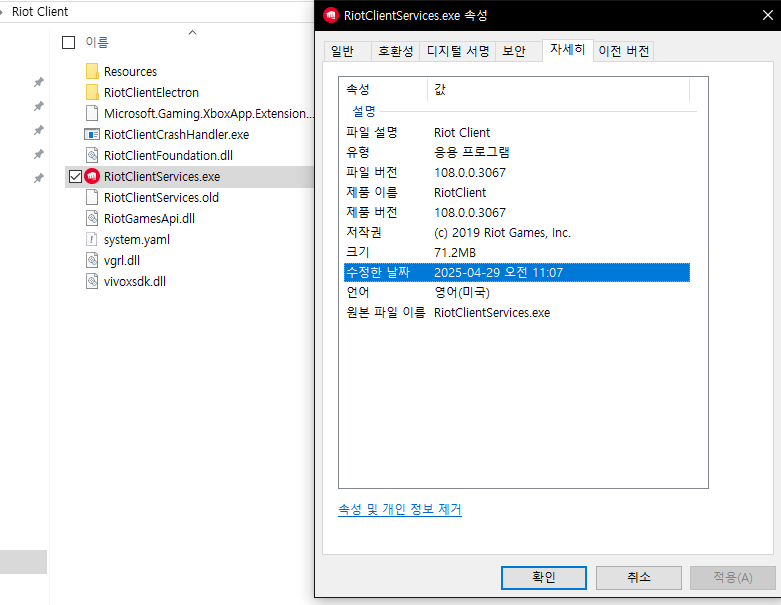Select the 파일 설명 property row
This screenshot has width=781, height=605.
coord(517,132)
